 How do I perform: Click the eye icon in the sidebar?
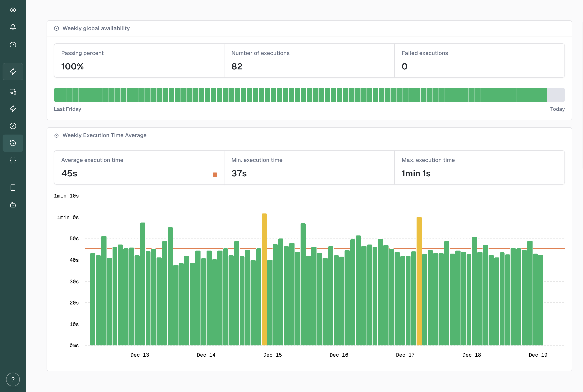[x=13, y=10]
